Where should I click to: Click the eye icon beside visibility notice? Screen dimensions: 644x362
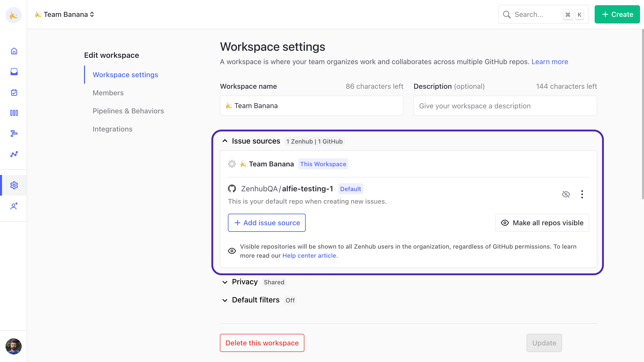pos(232,251)
